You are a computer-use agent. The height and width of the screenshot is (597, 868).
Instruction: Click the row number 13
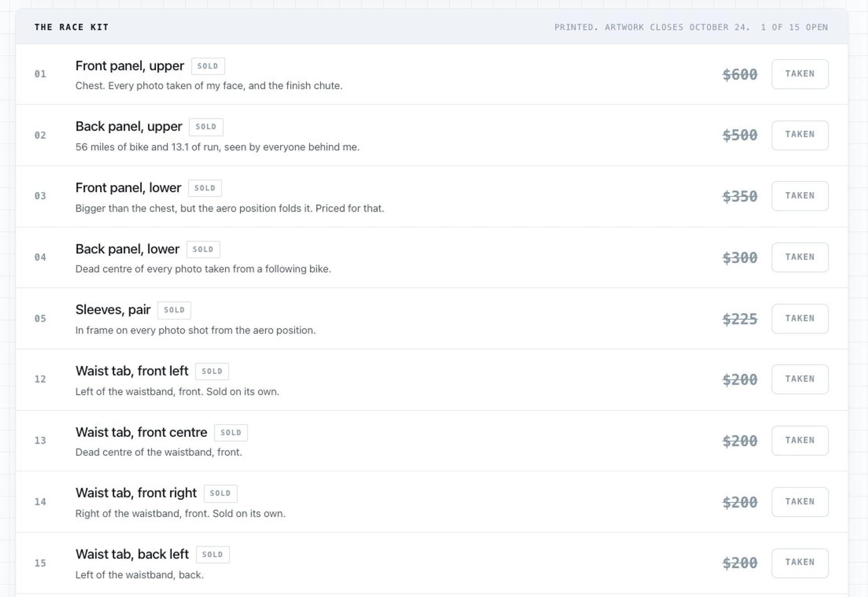tap(40, 441)
